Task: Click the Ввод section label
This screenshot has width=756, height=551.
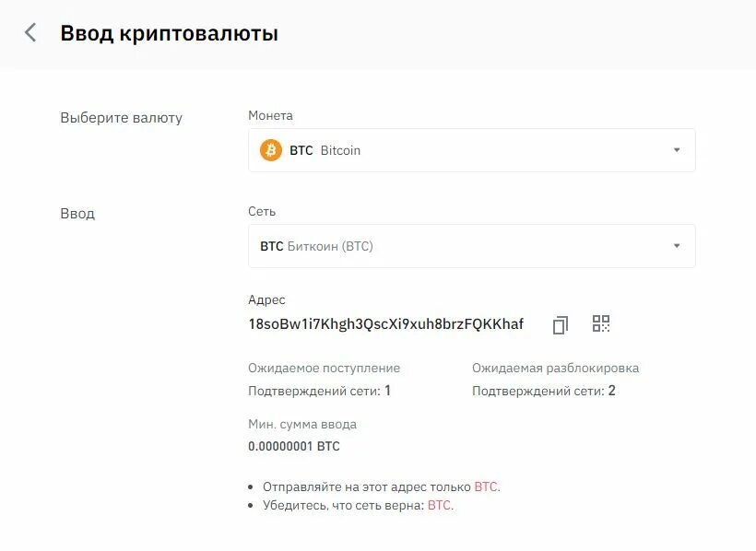Action: click(77, 214)
